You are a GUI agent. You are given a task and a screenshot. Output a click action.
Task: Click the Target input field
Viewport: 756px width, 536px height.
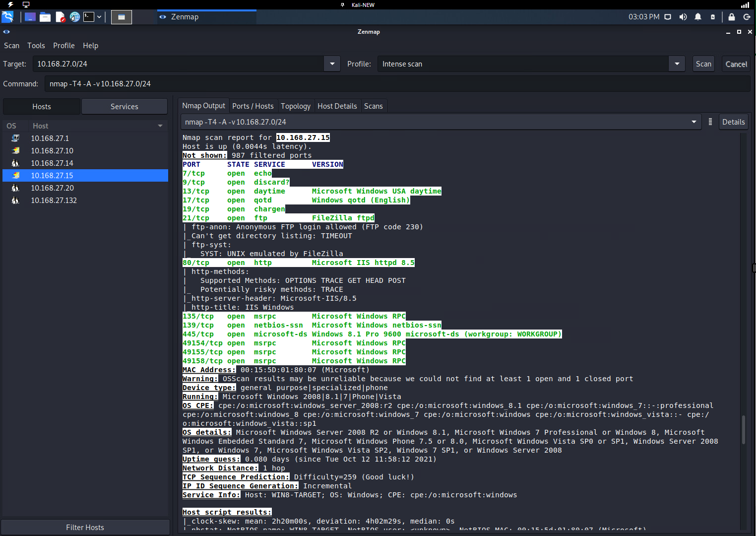click(x=179, y=64)
